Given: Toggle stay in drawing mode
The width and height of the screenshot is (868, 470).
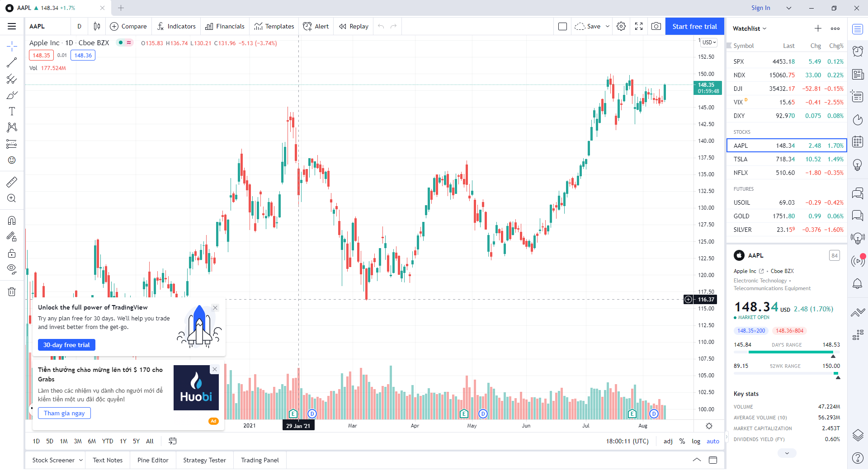Looking at the screenshot, I should click(x=12, y=236).
